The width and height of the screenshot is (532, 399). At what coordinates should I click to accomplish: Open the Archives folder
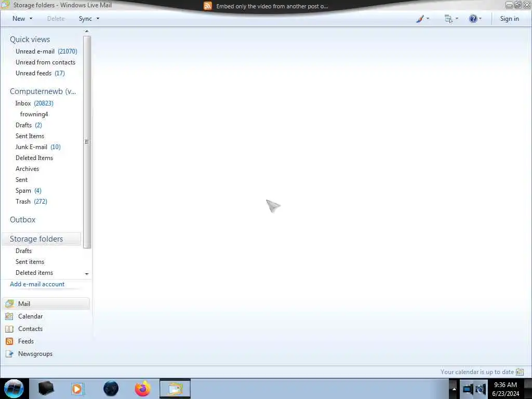point(27,169)
